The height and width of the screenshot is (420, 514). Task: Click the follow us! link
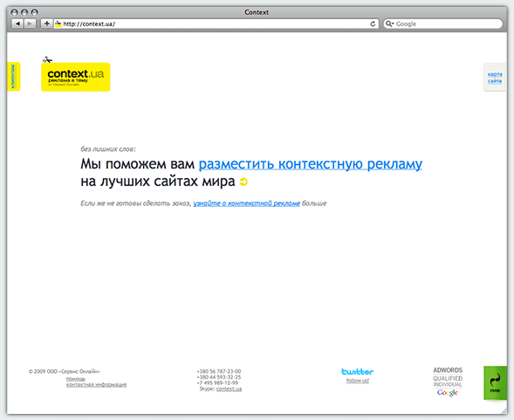pyautogui.click(x=358, y=381)
